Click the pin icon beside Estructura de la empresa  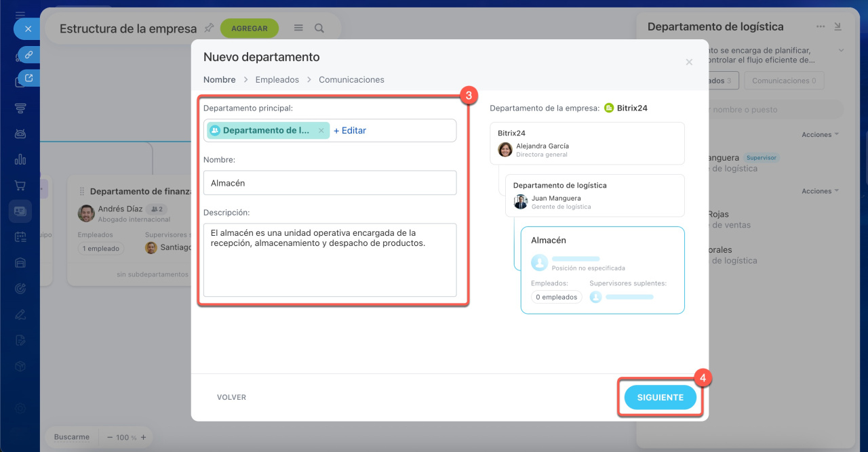tap(209, 28)
